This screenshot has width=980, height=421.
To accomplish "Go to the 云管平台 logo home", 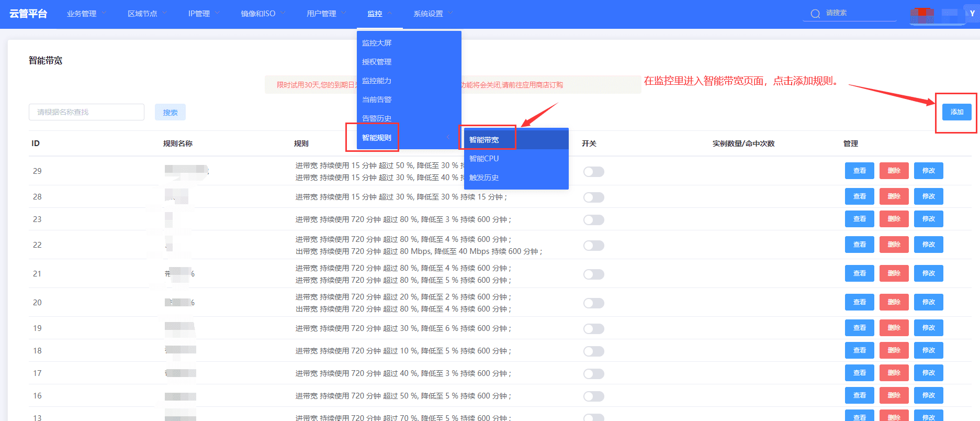I will pos(28,14).
